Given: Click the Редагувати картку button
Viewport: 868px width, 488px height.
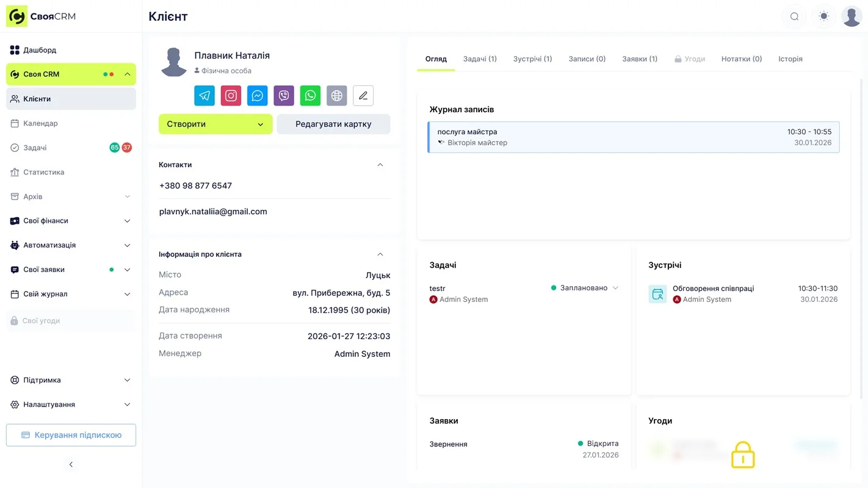Looking at the screenshot, I should (333, 124).
